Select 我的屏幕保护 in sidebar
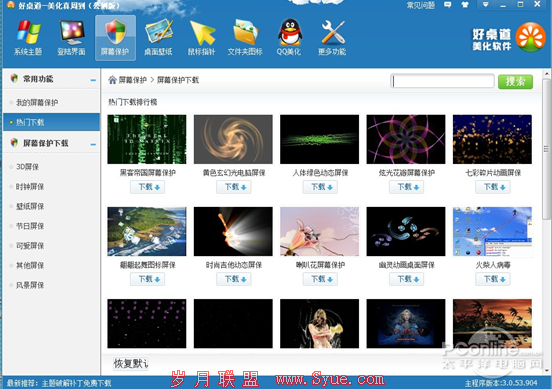Screen dimensions: 552x389 37,102
